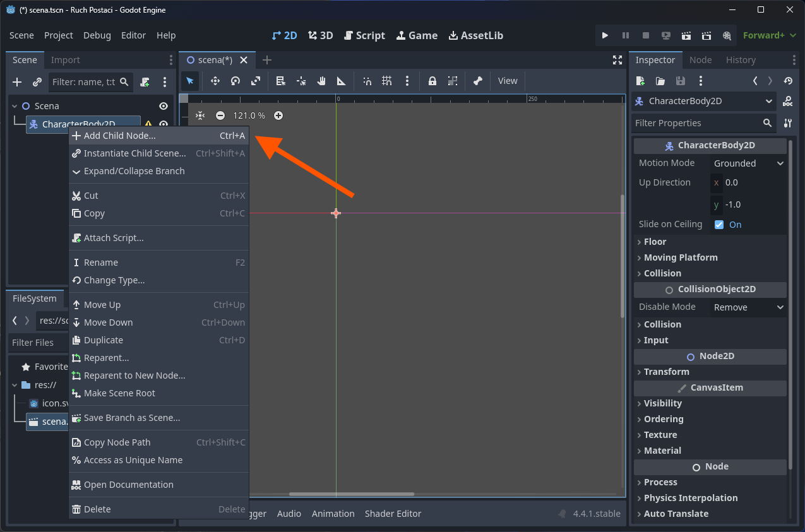Zoom in with the plus button
The width and height of the screenshot is (805, 532).
tap(278, 115)
